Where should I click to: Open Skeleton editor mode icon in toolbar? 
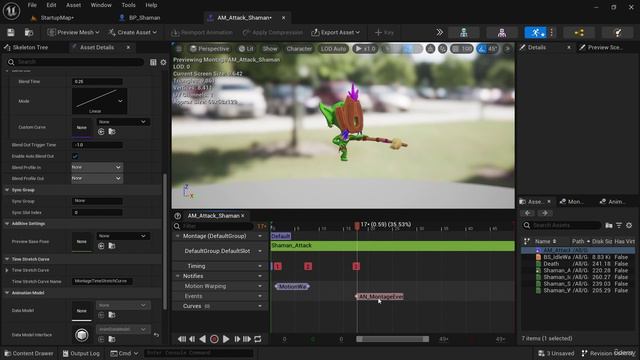coord(464,32)
